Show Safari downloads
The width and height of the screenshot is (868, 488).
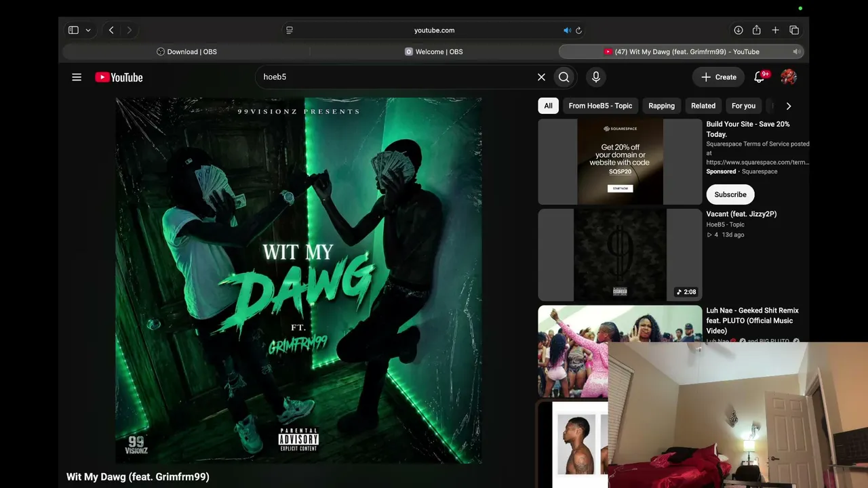(x=738, y=30)
